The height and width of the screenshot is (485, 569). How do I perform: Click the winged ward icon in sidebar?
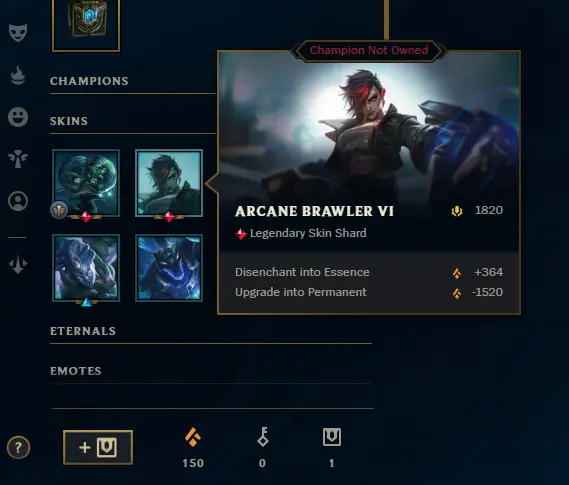pos(18,159)
